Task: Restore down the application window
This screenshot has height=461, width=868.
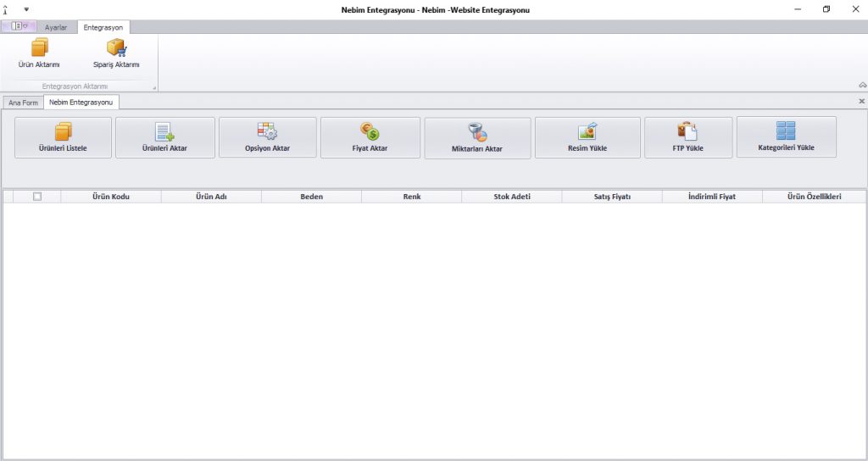Action: pyautogui.click(x=826, y=9)
